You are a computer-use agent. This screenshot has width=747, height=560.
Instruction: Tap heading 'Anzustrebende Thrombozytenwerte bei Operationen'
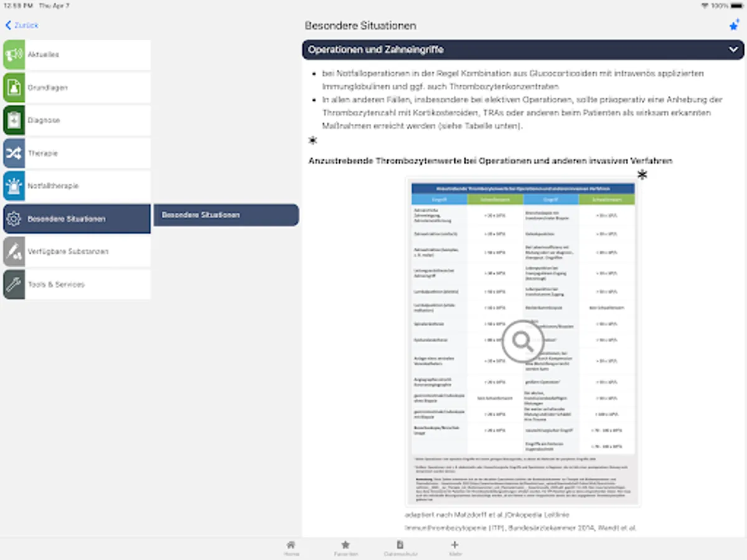pos(491,161)
